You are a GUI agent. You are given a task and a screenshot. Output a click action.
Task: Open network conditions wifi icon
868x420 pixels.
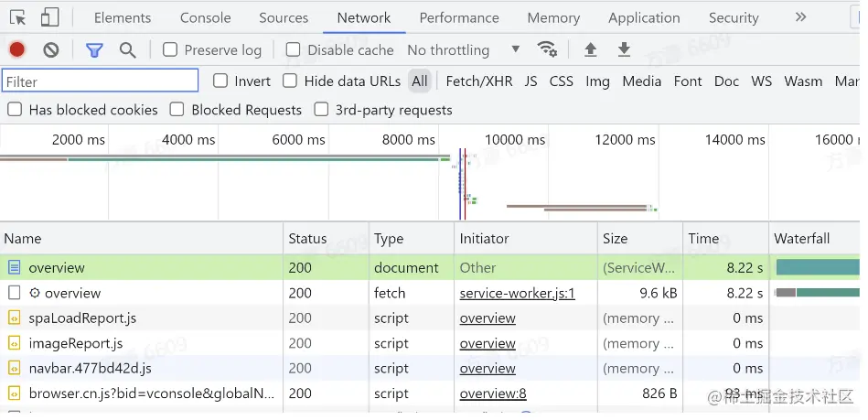click(547, 49)
